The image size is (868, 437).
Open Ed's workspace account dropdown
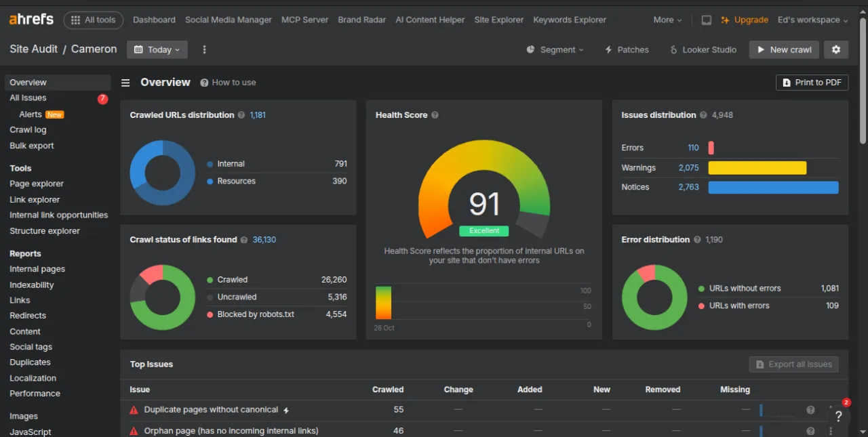[x=812, y=20]
